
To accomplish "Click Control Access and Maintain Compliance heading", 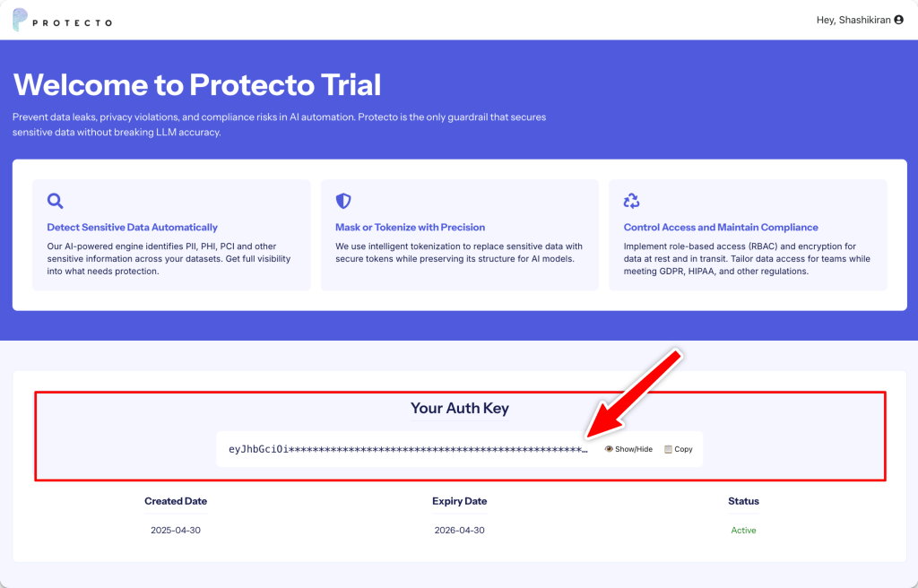I will point(721,228).
